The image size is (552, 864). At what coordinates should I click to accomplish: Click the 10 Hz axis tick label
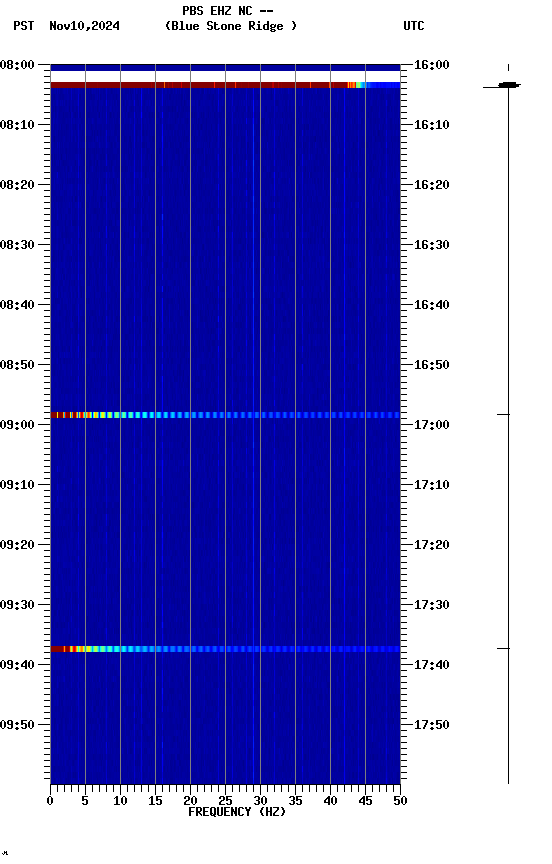pyautogui.click(x=120, y=801)
